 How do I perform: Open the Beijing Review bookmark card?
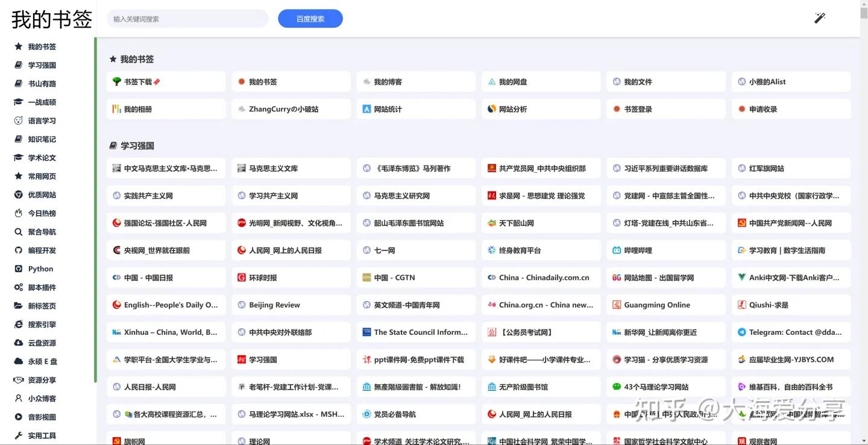pyautogui.click(x=291, y=305)
